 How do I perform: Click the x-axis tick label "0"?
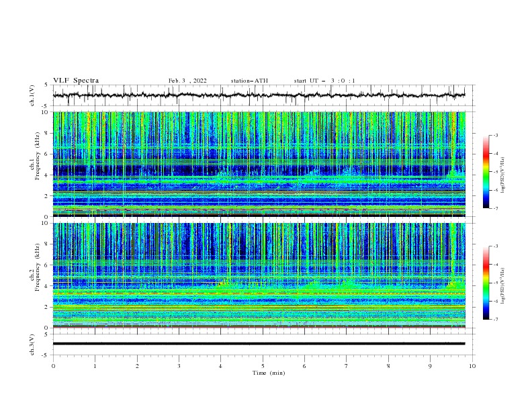click(x=53, y=366)
